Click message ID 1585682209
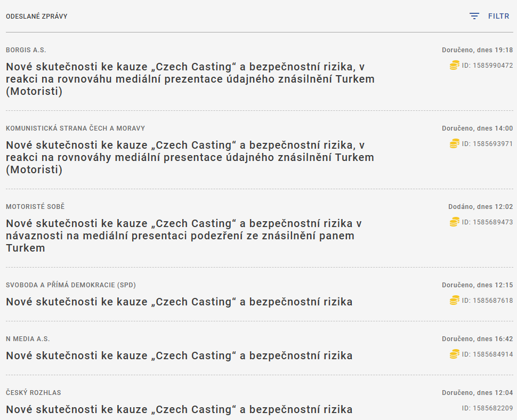The image size is (517, 420). (x=487, y=408)
